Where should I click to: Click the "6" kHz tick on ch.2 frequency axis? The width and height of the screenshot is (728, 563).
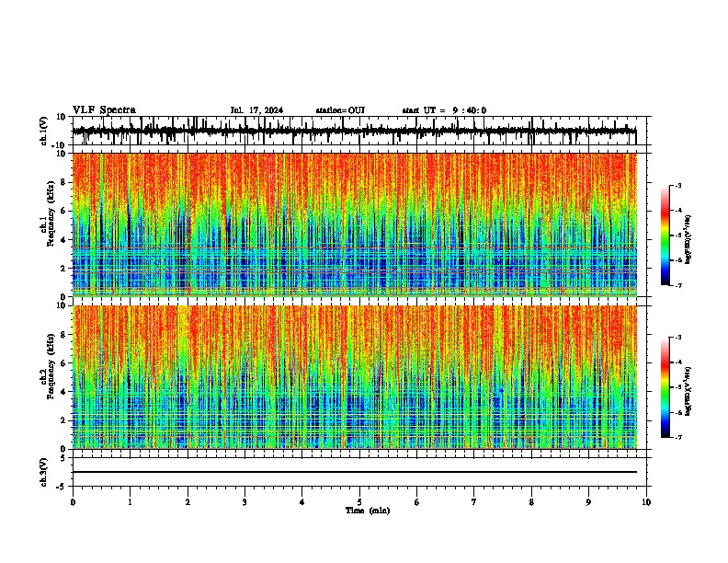(x=63, y=363)
